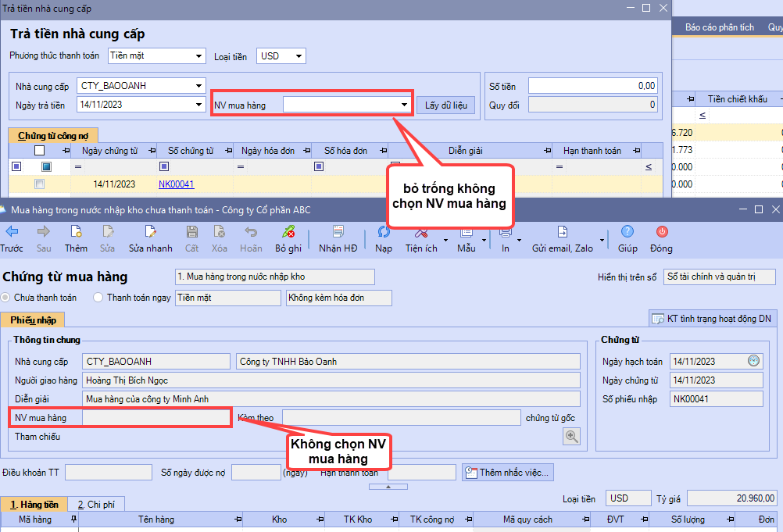Click the magnifier icon beside Tham chiếu
The height and width of the screenshot is (532, 783).
pos(572,437)
